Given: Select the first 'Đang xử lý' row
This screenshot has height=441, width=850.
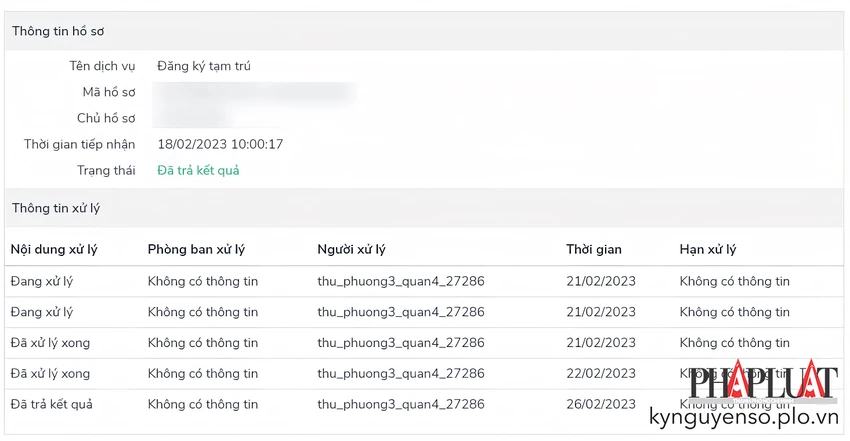Looking at the screenshot, I should [x=424, y=281].
